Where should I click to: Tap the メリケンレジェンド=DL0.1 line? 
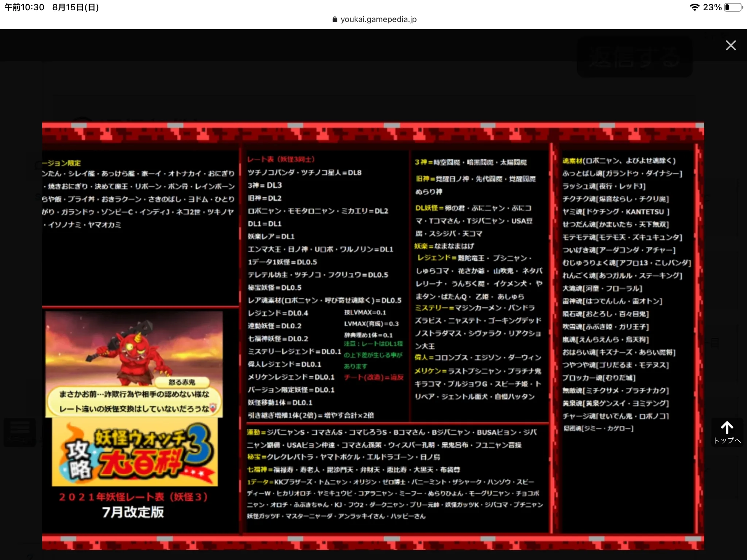tap(291, 377)
